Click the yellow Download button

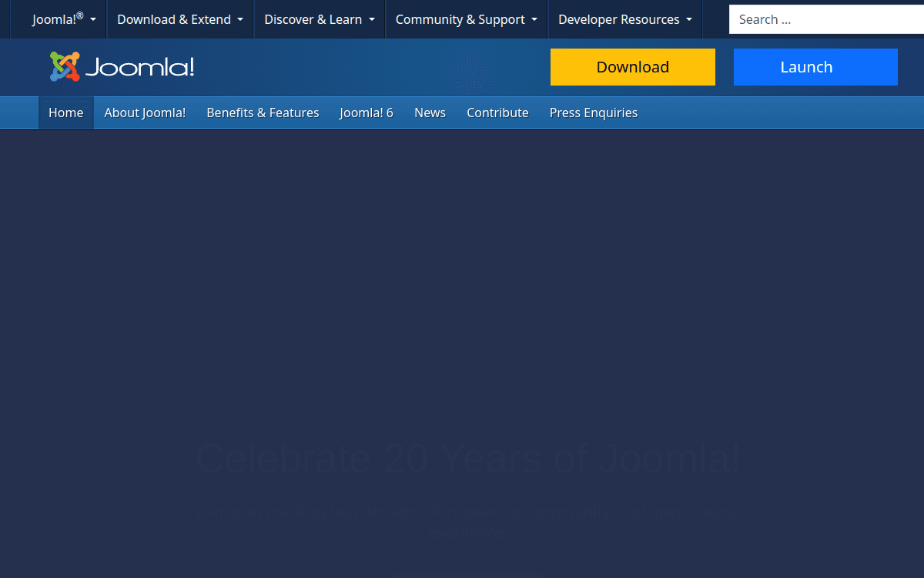tap(632, 67)
